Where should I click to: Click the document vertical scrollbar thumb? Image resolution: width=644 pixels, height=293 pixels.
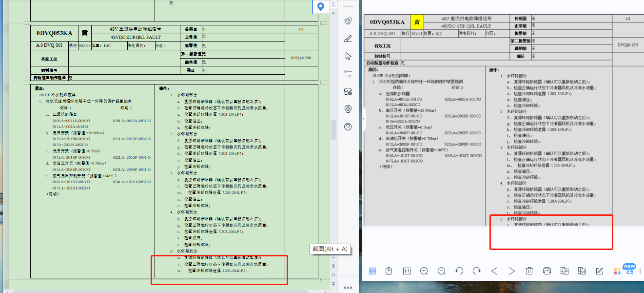click(x=333, y=130)
